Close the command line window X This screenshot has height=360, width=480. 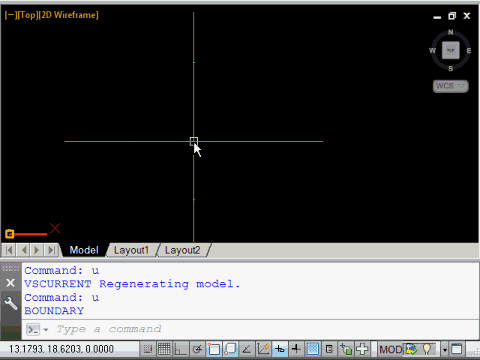[x=10, y=283]
